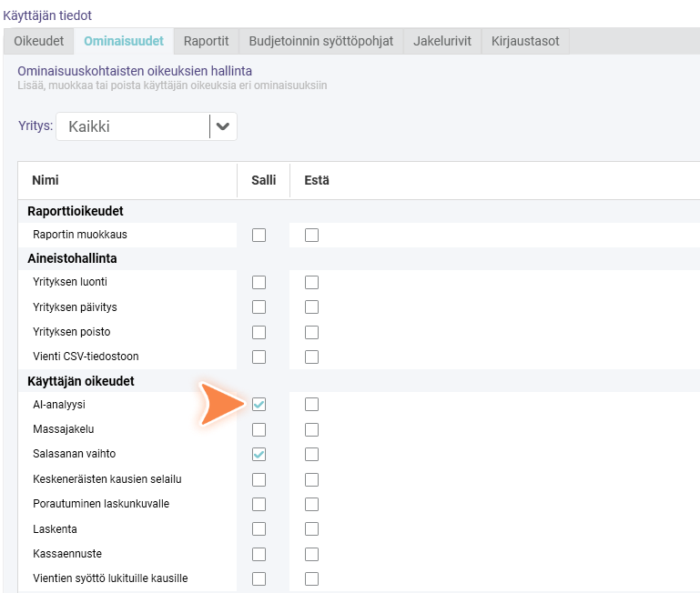The image size is (700, 593).
Task: Tick Estä for Vientien syöttö lukituille kausille
Action: [x=311, y=578]
